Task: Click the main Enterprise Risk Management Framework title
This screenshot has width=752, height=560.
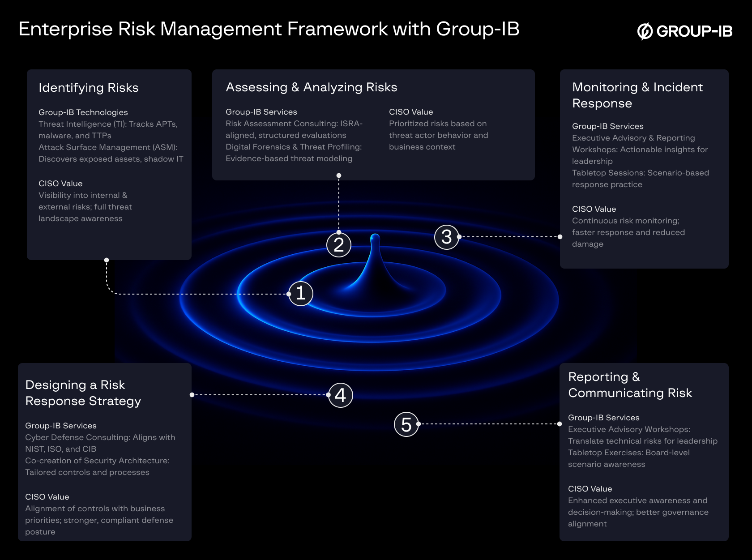Action: (269, 29)
